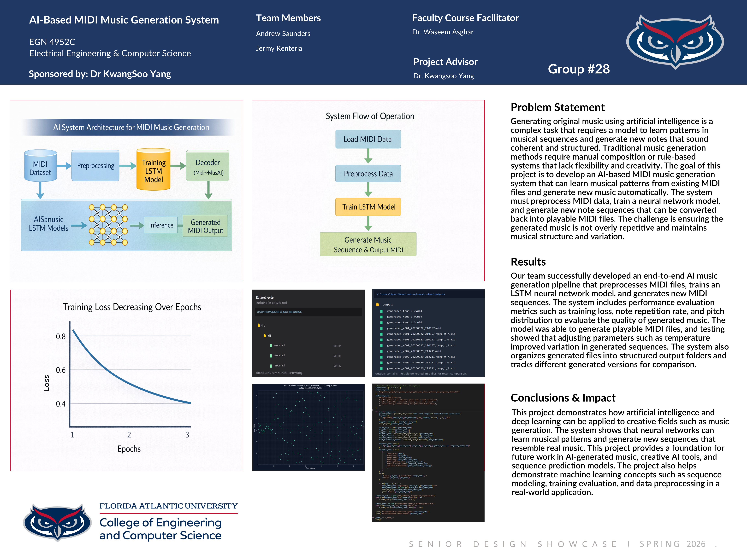Click the Load MIDI Data flow box
747x560 pixels.
pos(368,139)
